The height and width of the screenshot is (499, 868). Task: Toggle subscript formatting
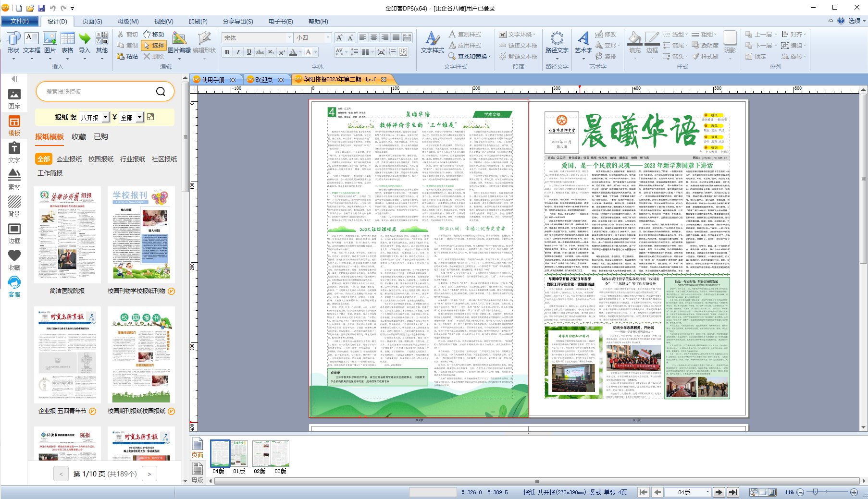click(x=271, y=52)
